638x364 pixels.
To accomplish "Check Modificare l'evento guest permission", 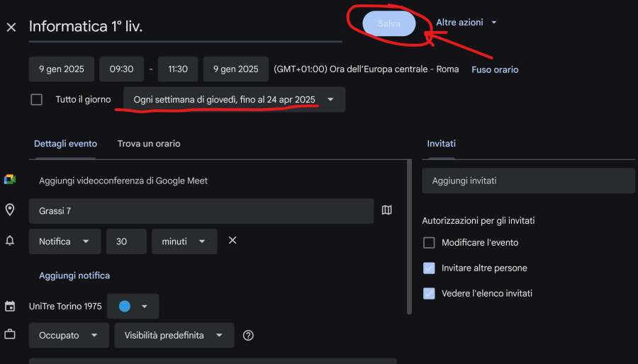I will pyautogui.click(x=429, y=243).
